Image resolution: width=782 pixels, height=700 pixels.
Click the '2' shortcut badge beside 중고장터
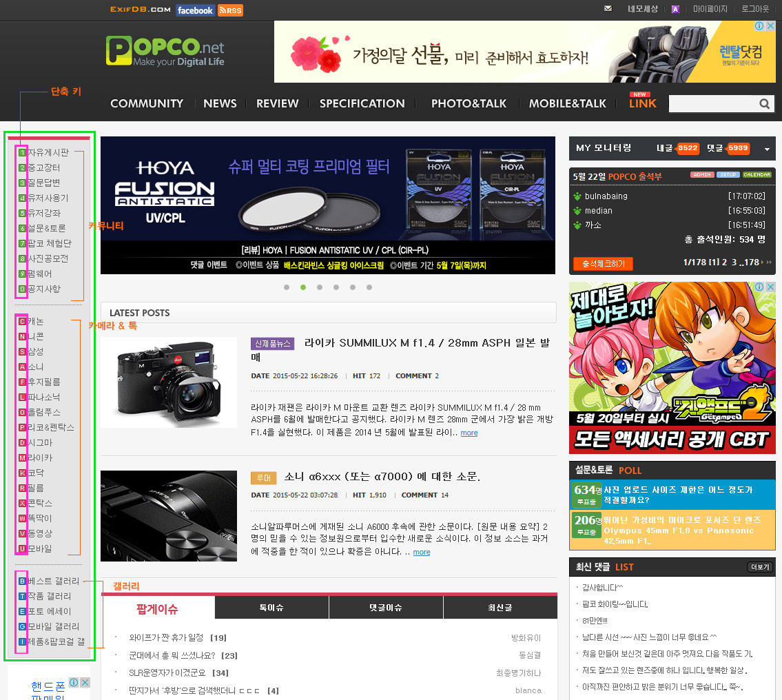pos(23,168)
